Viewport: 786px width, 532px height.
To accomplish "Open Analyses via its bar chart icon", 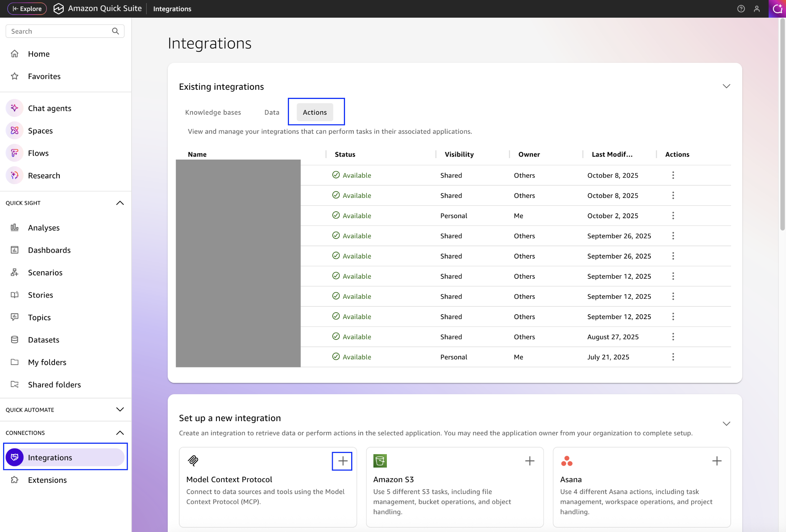I will 15,227.
